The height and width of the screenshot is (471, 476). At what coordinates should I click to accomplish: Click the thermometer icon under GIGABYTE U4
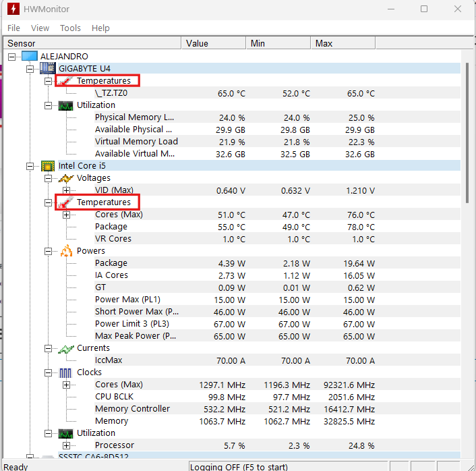point(65,81)
